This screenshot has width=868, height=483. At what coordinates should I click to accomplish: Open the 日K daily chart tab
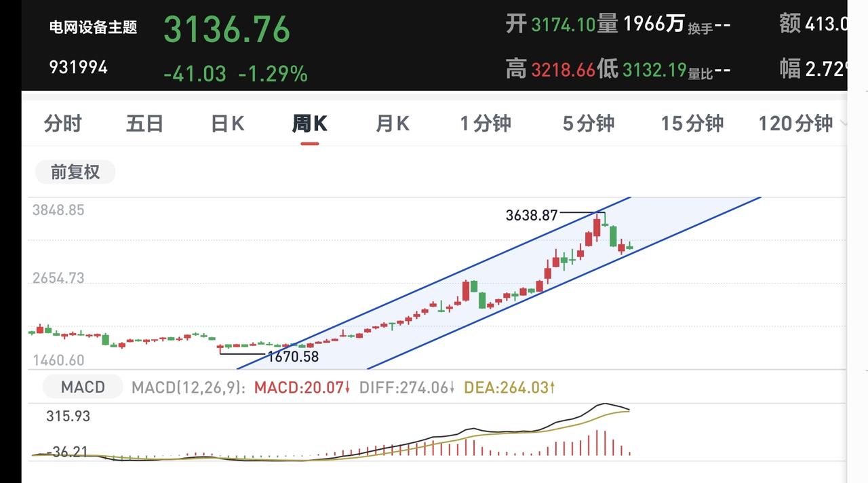coord(227,123)
